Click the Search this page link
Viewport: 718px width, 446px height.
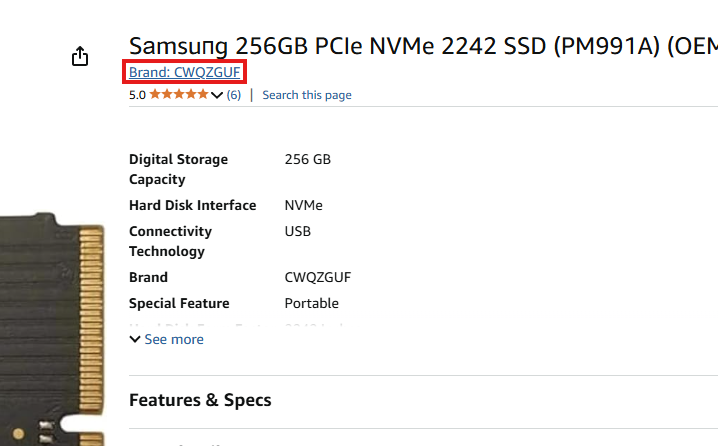point(306,95)
